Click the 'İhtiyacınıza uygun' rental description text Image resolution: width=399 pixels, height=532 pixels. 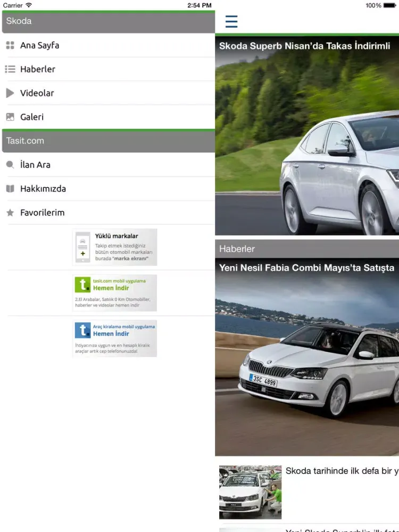point(112,348)
